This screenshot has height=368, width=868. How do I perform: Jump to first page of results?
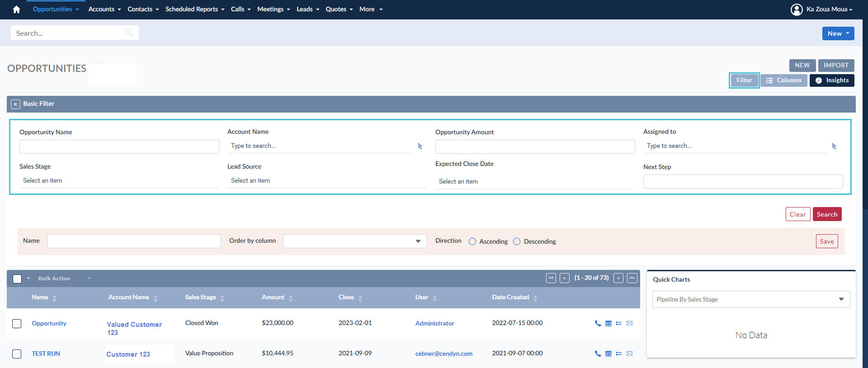(551, 278)
